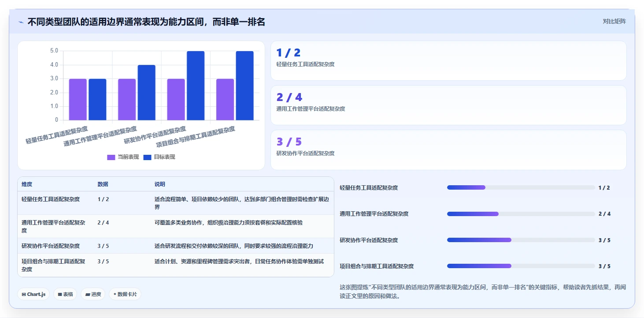644x318 pixels.
Task: Click the large 3 / 5 value in the data card
Action: pyautogui.click(x=289, y=142)
